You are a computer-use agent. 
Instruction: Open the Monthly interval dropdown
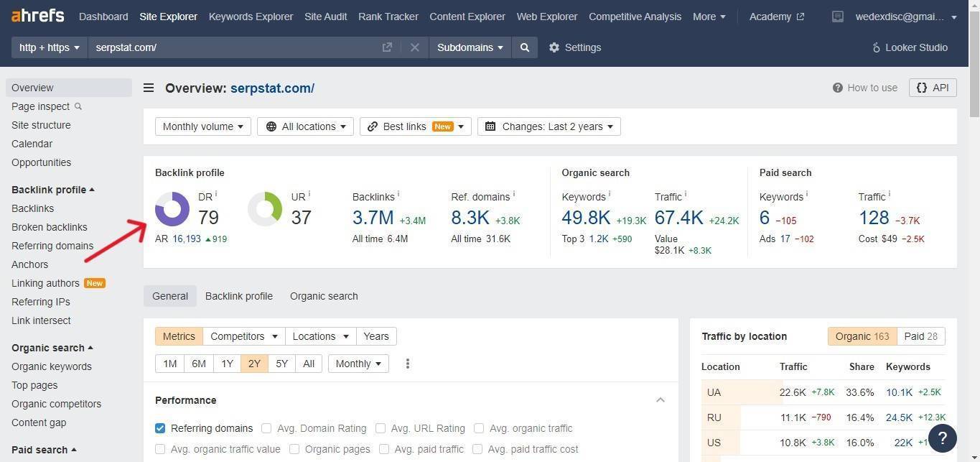point(358,364)
